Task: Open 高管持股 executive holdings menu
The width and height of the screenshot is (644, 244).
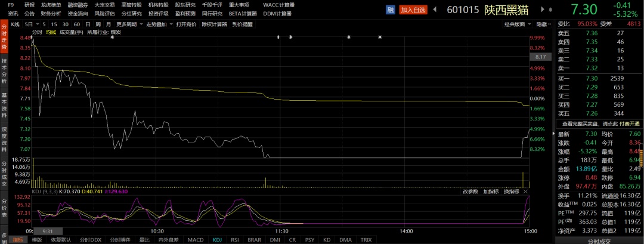Action: [x=131, y=5]
